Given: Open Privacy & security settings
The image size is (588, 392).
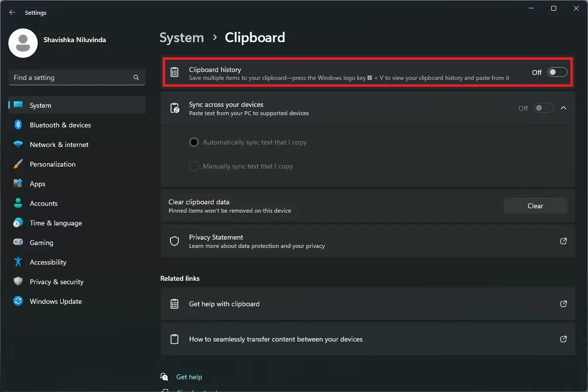Looking at the screenshot, I should (x=77, y=282).
